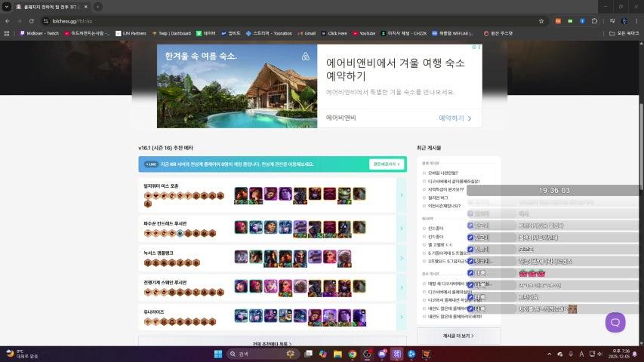Open Discord from the taskbar
This screenshot has height=362, width=644.
click(382, 354)
